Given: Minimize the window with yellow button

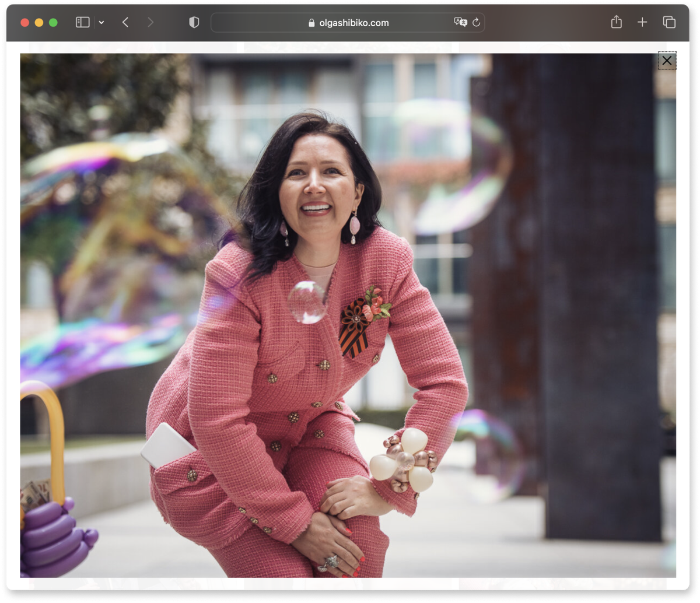Looking at the screenshot, I should click(x=39, y=23).
